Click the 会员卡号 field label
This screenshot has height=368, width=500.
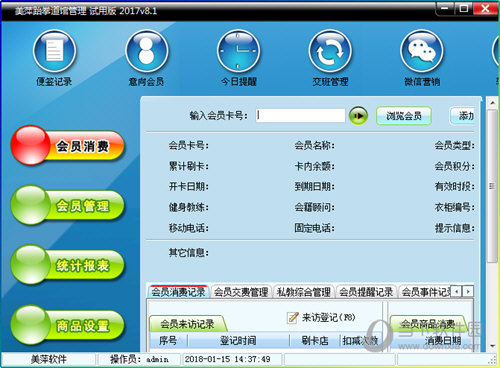(189, 145)
